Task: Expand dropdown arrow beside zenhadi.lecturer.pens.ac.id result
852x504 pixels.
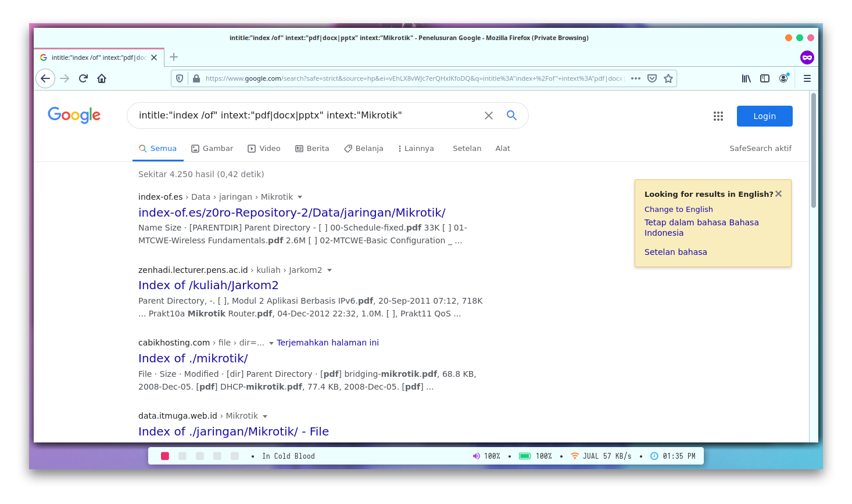Action: tap(330, 271)
